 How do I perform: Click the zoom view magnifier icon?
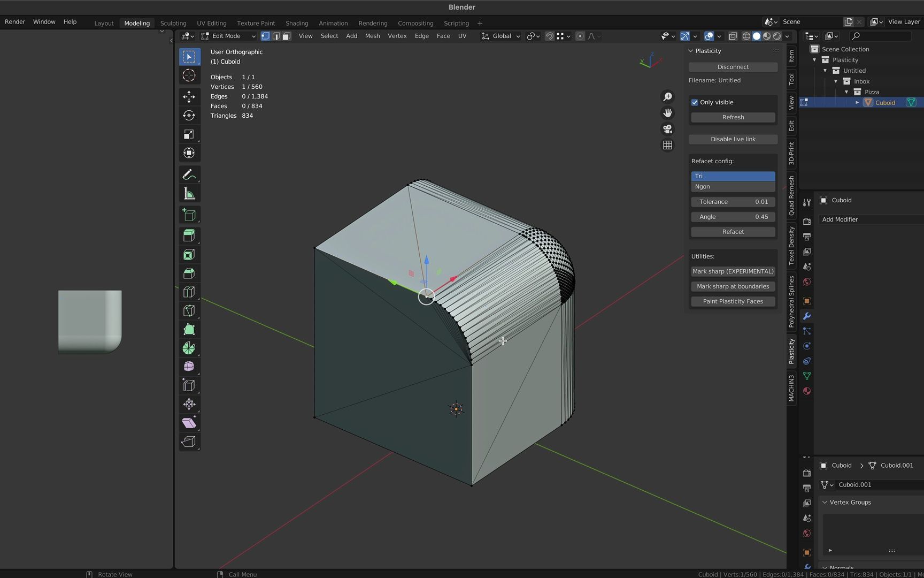coord(667,97)
